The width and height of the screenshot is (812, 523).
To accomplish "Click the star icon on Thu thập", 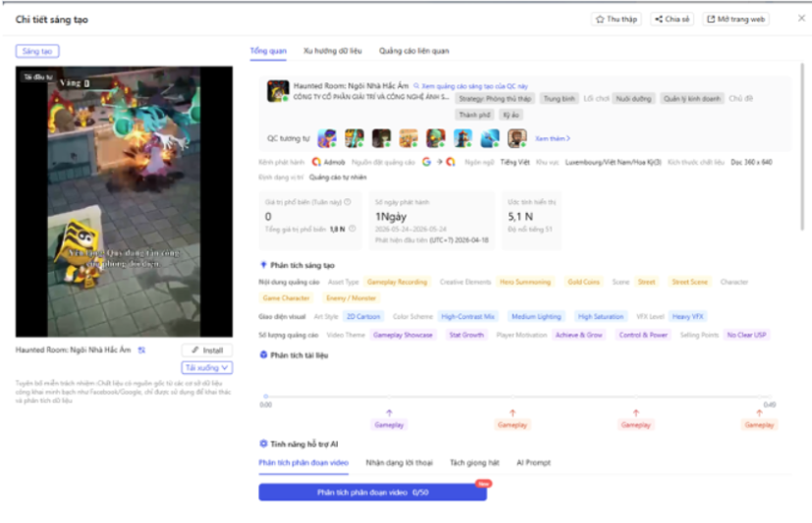I will click(600, 20).
